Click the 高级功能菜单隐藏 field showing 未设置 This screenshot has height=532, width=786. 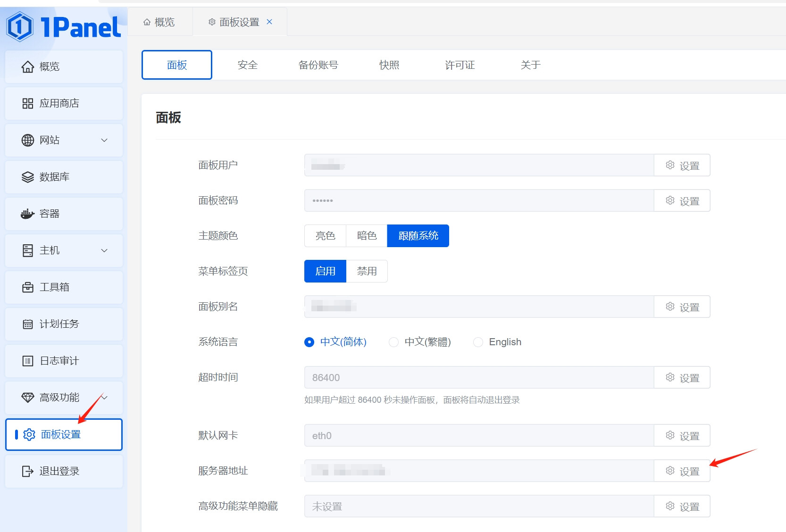[x=479, y=506]
